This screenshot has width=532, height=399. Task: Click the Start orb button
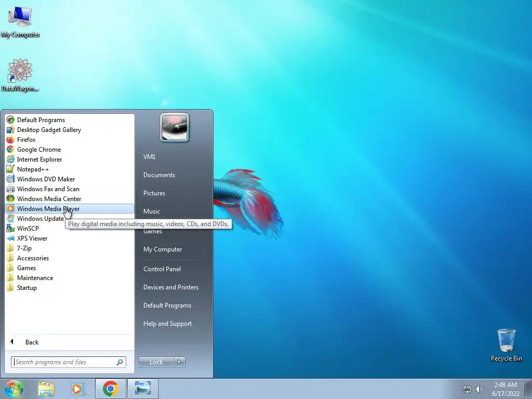[x=14, y=389]
